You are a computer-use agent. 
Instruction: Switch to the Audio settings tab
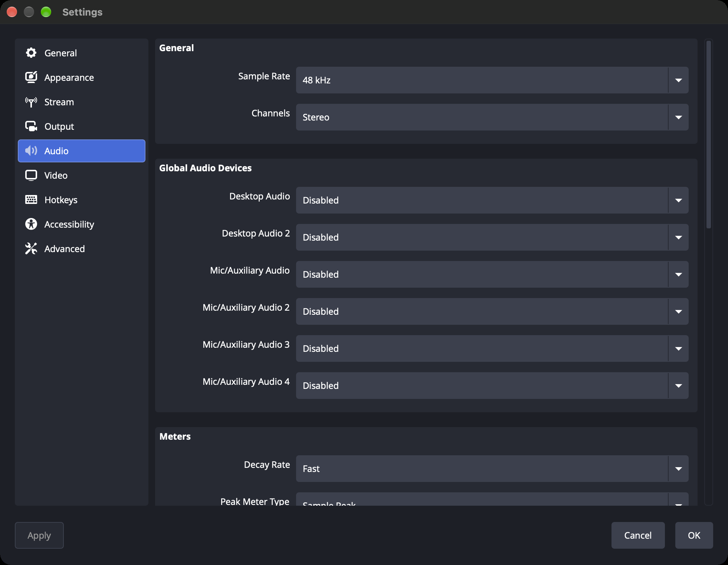(82, 151)
